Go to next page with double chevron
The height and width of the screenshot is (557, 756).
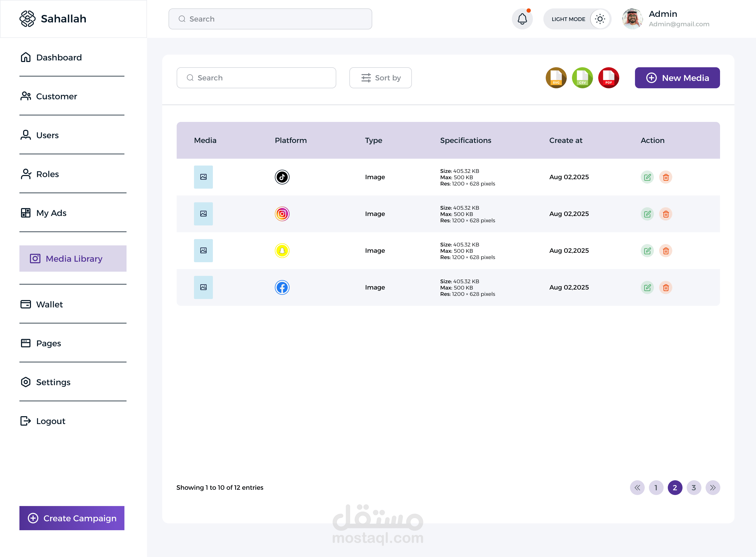click(x=712, y=488)
